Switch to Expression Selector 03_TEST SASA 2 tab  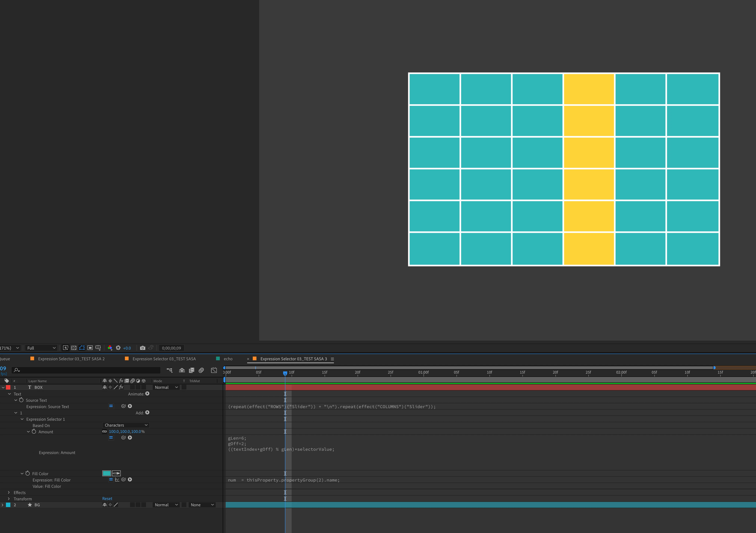pos(71,359)
